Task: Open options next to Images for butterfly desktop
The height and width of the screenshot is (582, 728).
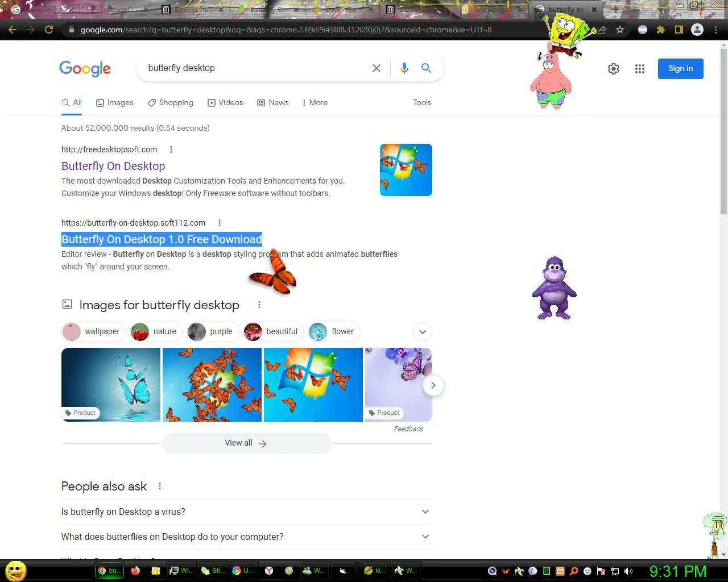Action: pos(259,305)
